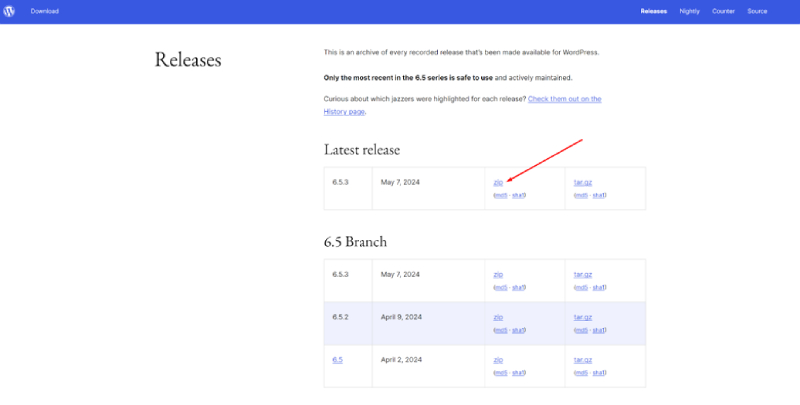The width and height of the screenshot is (800, 405).
Task: Go to the Releases nav item
Action: pos(653,11)
